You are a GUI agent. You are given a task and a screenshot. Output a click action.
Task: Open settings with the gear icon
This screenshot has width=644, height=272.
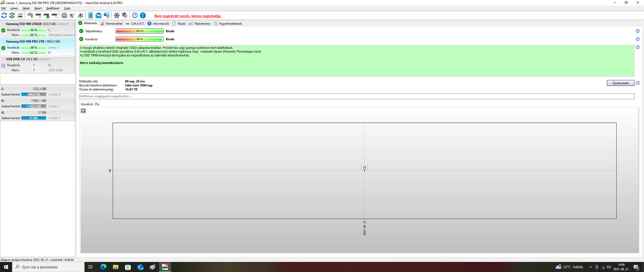pos(117,15)
